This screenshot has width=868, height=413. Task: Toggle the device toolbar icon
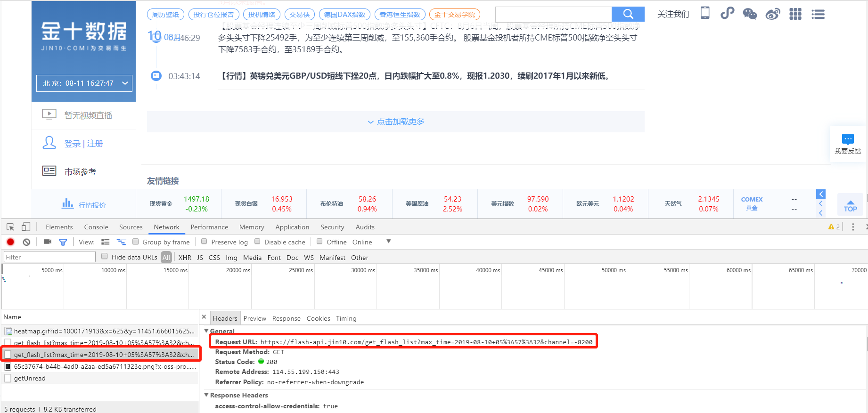point(26,227)
